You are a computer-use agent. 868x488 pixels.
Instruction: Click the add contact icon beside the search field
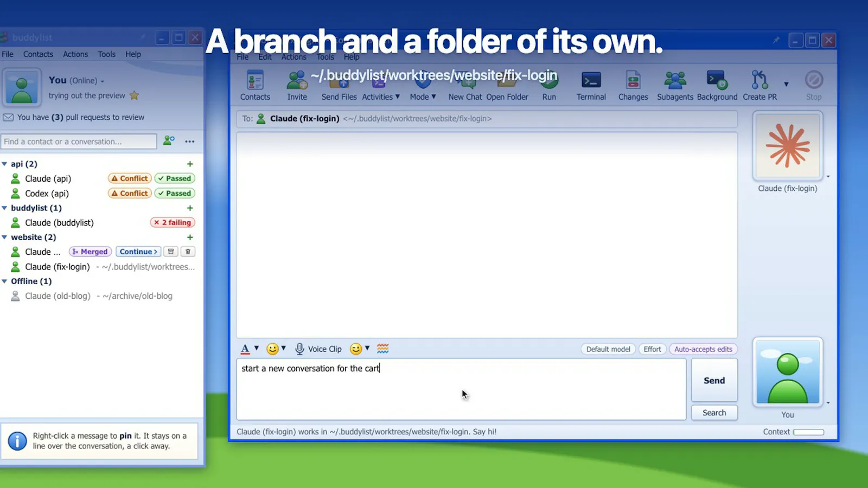tap(169, 141)
